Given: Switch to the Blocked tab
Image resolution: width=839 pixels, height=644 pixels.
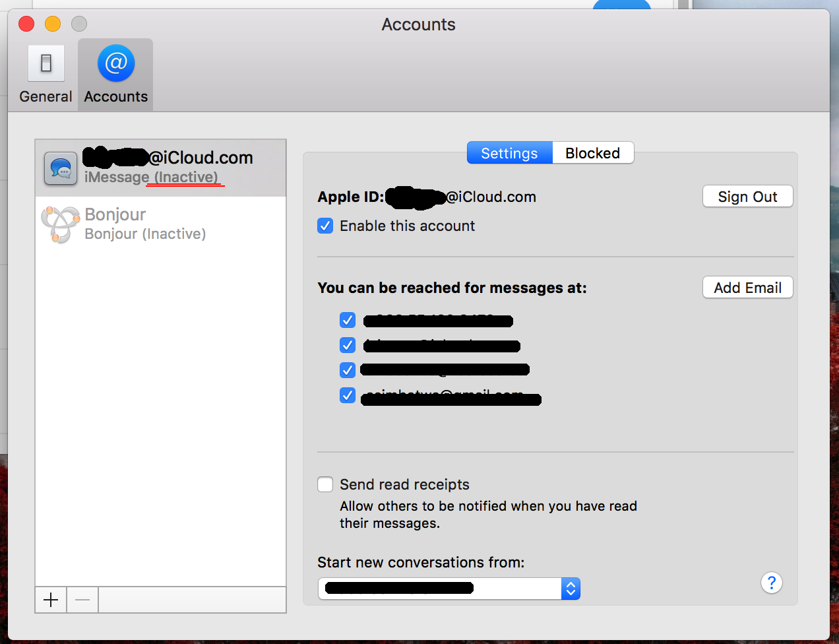Looking at the screenshot, I should pos(593,153).
